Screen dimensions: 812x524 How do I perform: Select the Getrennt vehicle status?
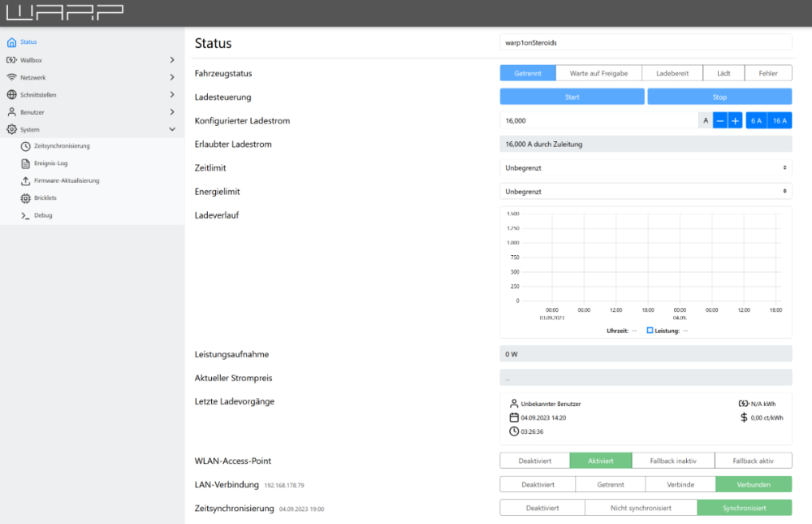[528, 73]
